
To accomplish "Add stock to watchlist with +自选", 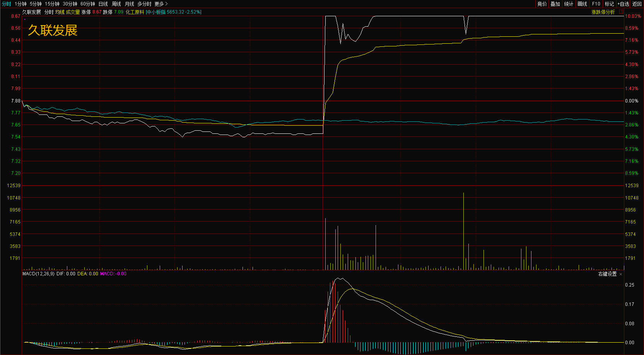I will point(623,4).
